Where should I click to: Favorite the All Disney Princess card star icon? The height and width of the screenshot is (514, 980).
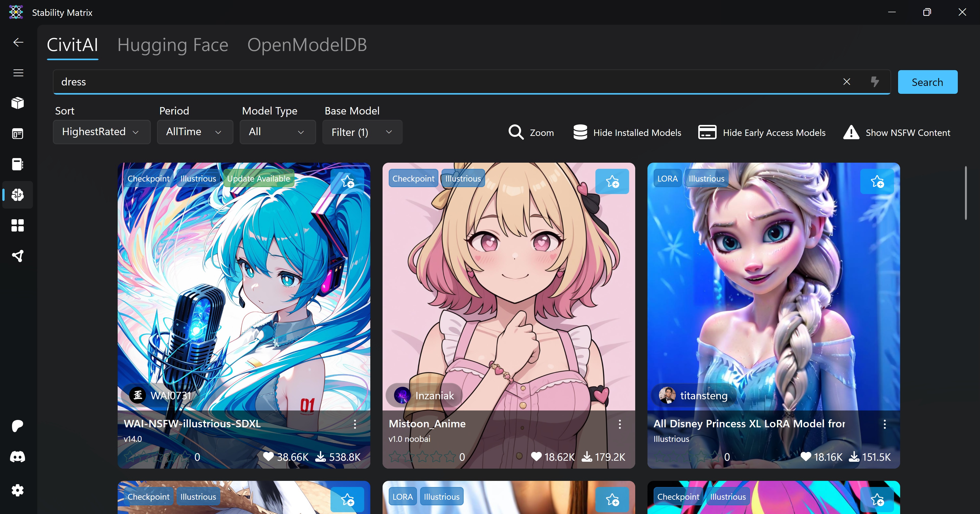coord(877,181)
